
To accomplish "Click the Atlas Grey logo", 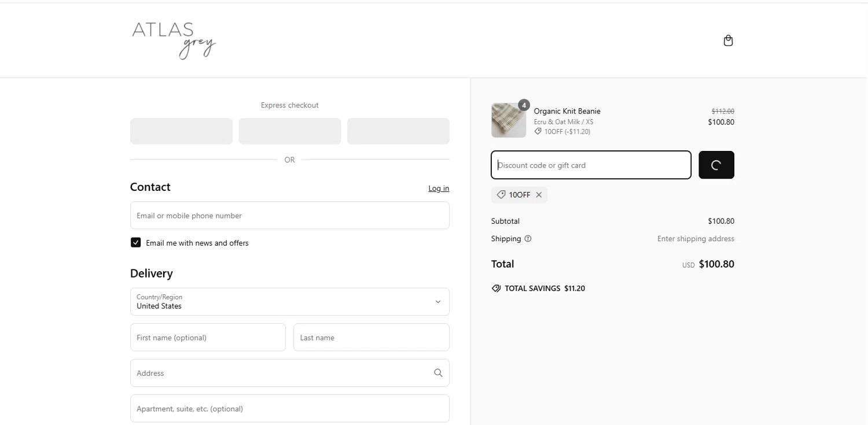I will click(x=174, y=40).
